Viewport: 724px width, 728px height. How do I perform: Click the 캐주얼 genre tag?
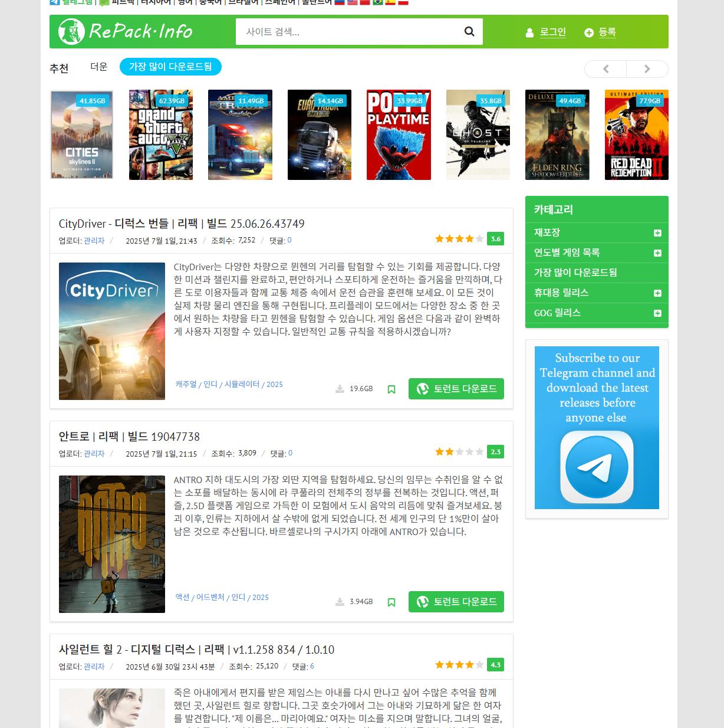click(x=186, y=384)
